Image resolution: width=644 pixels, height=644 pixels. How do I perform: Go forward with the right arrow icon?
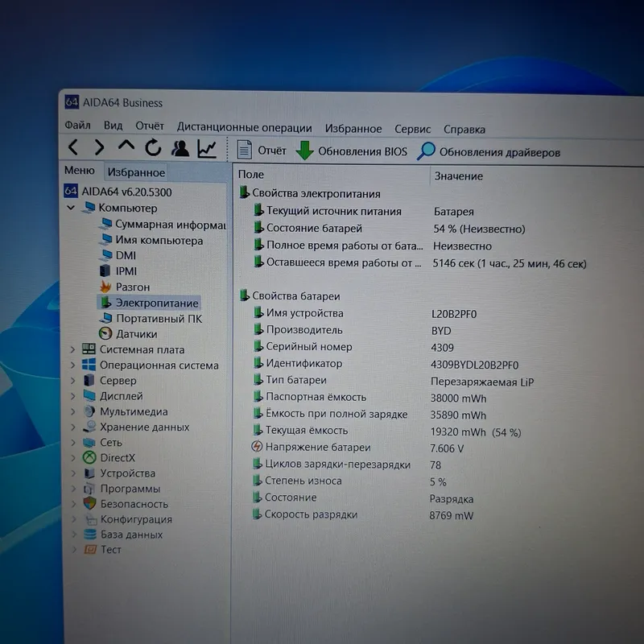[x=99, y=147]
